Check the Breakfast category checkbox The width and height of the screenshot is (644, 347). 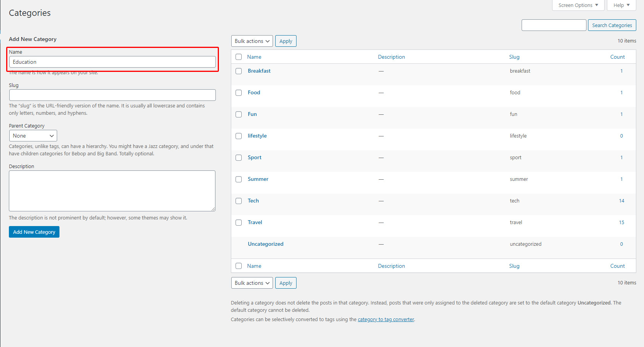point(239,71)
